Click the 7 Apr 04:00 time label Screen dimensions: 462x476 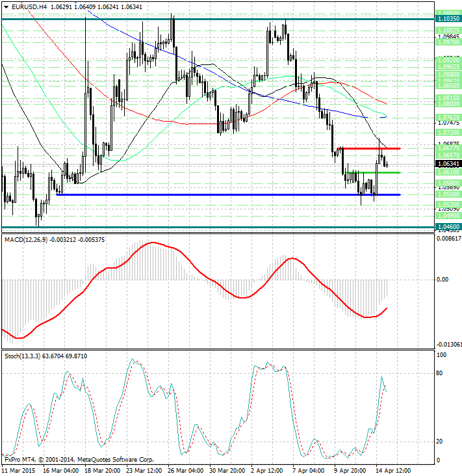coord(309,471)
